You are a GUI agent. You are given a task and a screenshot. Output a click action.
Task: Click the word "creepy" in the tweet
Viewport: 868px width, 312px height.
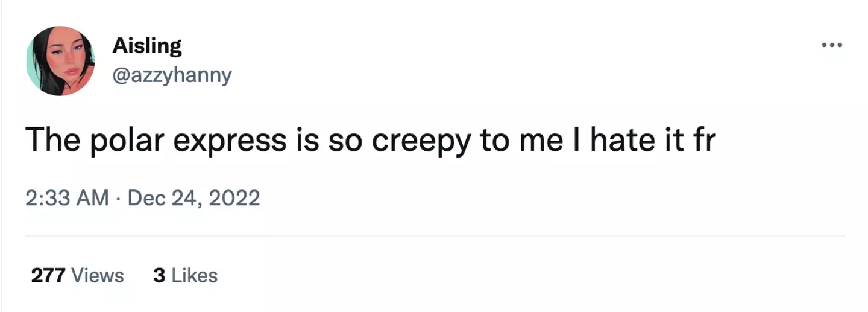(x=420, y=141)
